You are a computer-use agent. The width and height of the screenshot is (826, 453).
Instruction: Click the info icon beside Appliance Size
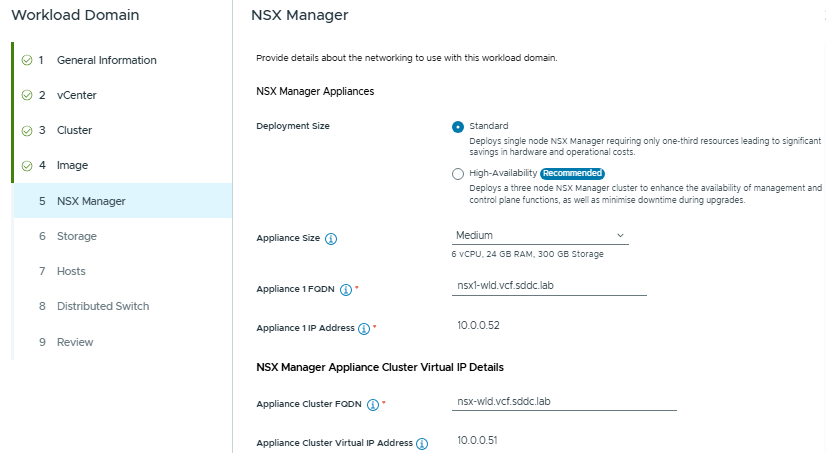[x=331, y=239]
